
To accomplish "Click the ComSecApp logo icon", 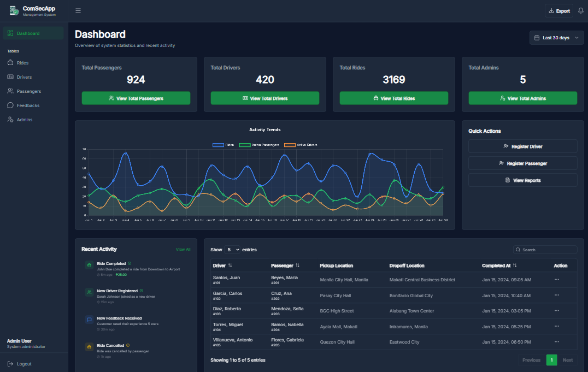I will click(x=14, y=11).
